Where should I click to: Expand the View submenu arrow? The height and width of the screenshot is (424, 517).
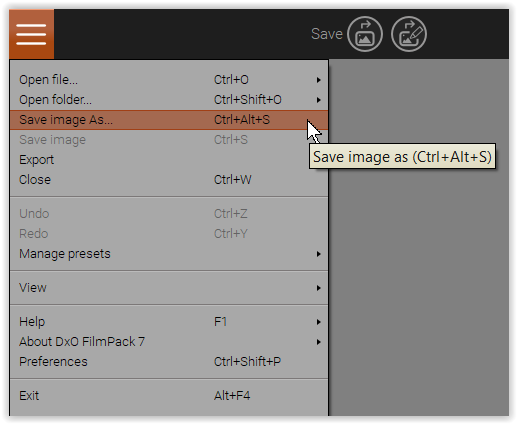click(319, 288)
